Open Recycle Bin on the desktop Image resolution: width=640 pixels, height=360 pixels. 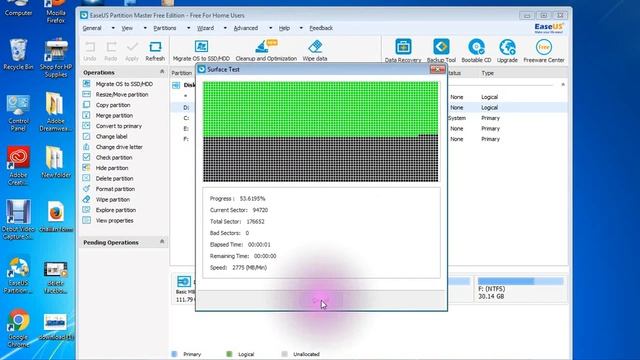pyautogui.click(x=18, y=55)
